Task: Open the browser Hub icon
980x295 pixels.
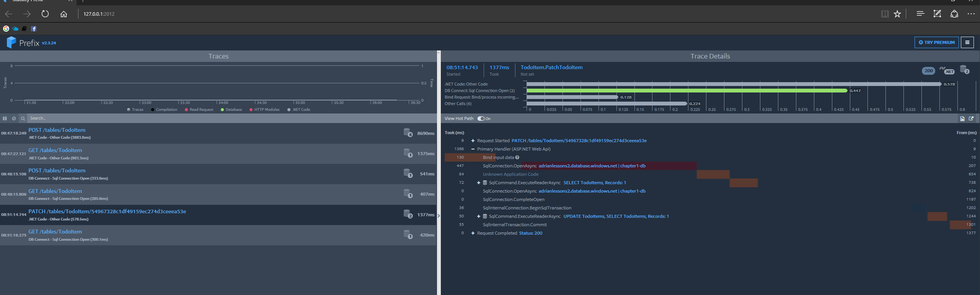Action: click(920, 14)
